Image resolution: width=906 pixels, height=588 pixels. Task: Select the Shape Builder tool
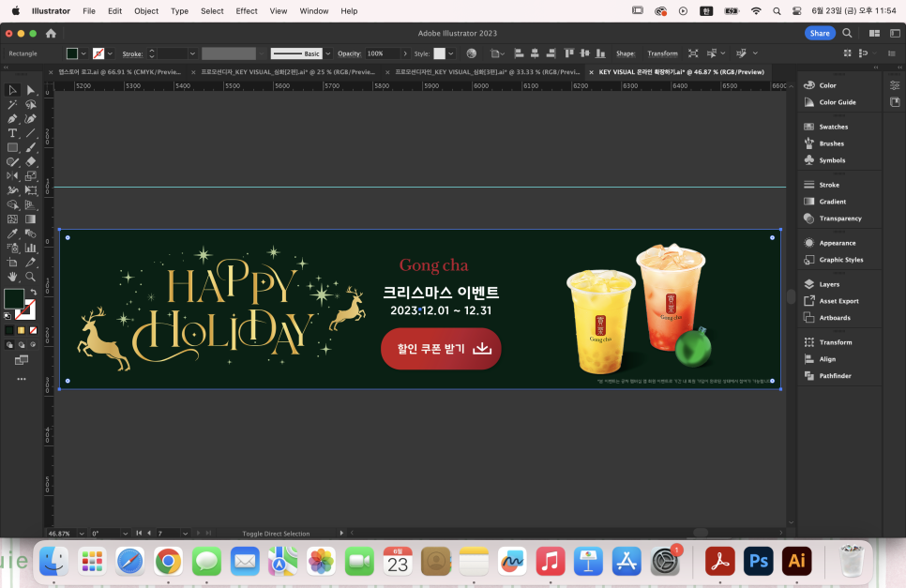pos(12,205)
